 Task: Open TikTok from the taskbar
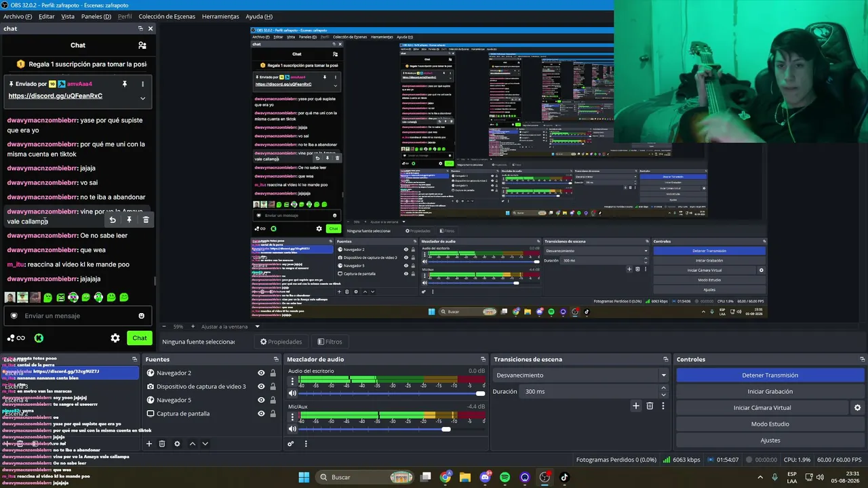coord(564,477)
